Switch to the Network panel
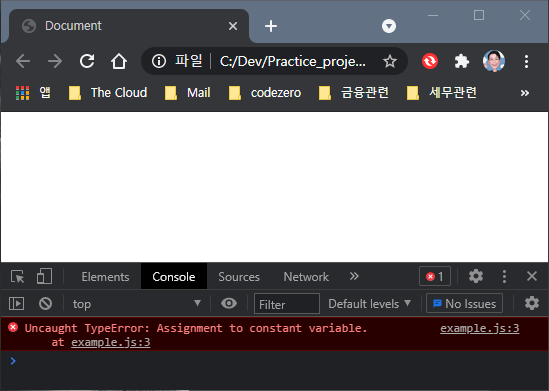Viewport: 549px width, 391px height. pyautogui.click(x=306, y=277)
